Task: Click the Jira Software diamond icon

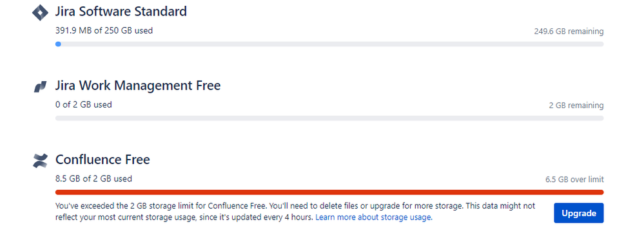Action: 40,12
